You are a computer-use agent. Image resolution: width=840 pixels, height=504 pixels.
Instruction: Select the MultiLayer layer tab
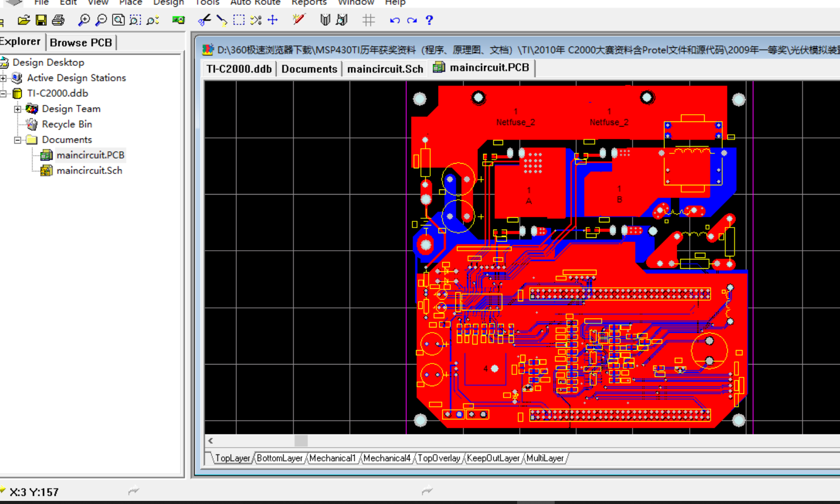pos(545,458)
